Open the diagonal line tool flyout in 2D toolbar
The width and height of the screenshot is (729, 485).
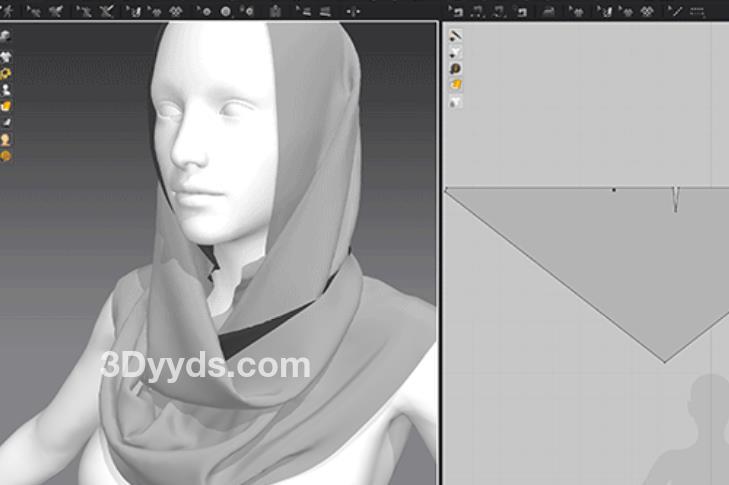tap(677, 11)
